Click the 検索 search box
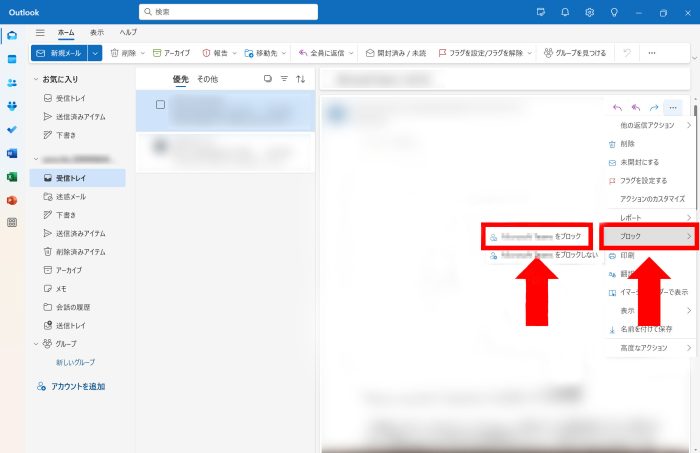This screenshot has width=700, height=453. point(228,12)
